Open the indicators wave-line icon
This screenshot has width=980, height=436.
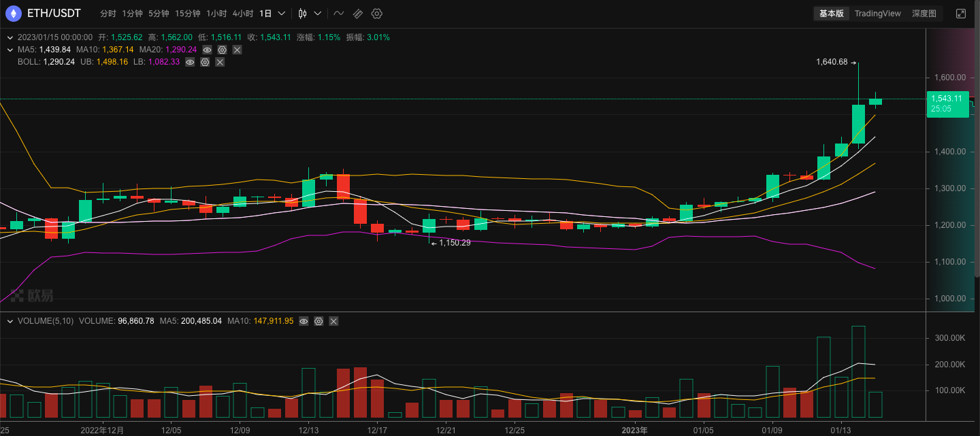click(338, 14)
